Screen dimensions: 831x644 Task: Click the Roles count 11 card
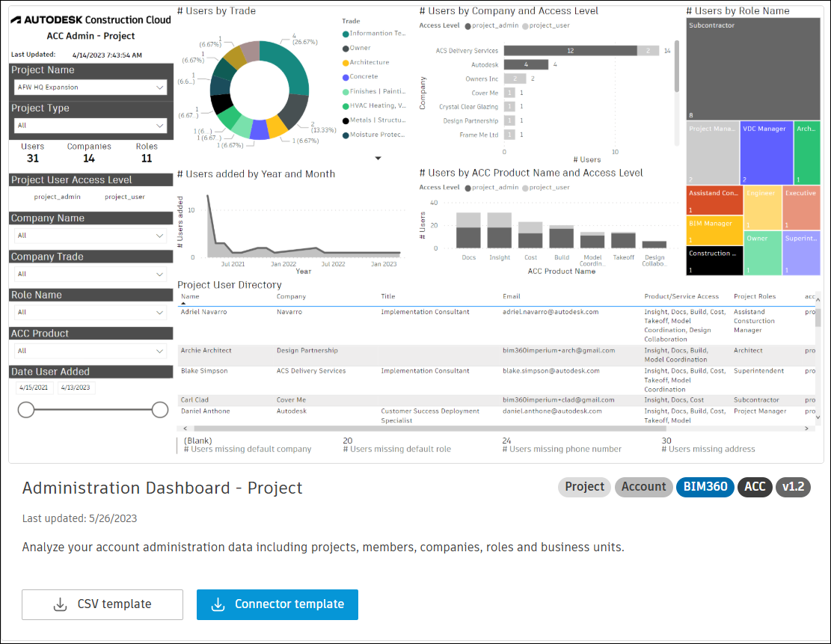147,153
